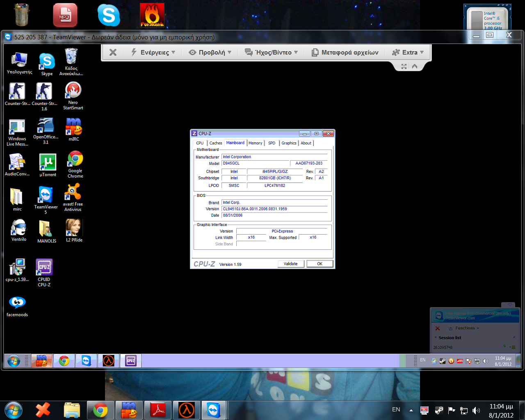Image resolution: width=525 pixels, height=420 pixels.
Task: Select the Memory tab in CPU-Z
Action: [x=255, y=143]
